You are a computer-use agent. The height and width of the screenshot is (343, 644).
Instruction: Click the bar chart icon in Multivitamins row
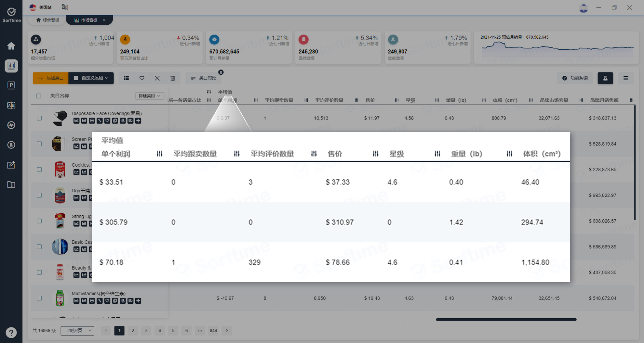pyautogui.click(x=84, y=301)
